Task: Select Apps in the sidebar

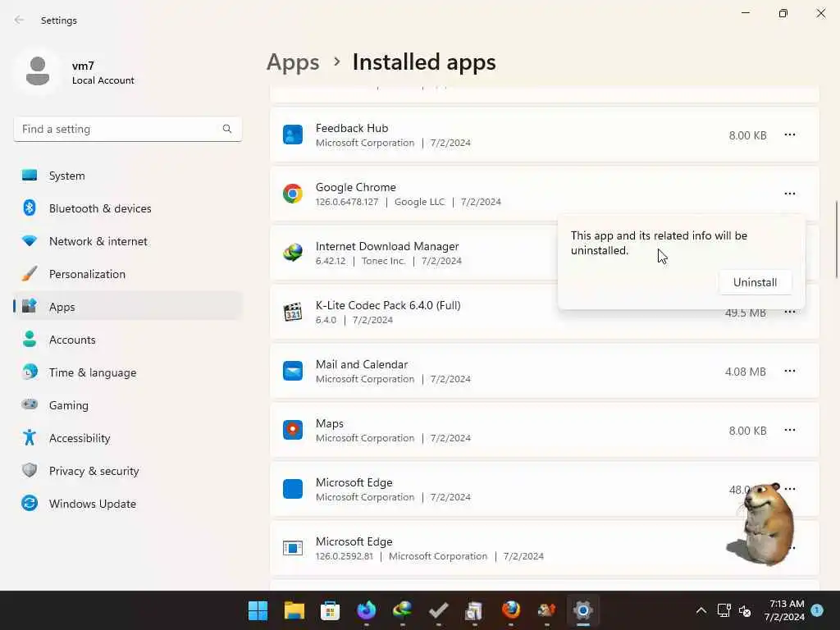Action: 127,307
